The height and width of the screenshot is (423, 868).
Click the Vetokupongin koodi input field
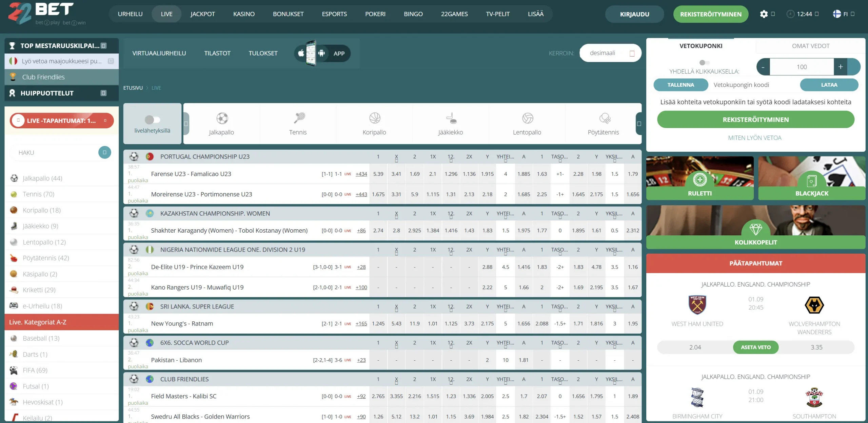754,85
